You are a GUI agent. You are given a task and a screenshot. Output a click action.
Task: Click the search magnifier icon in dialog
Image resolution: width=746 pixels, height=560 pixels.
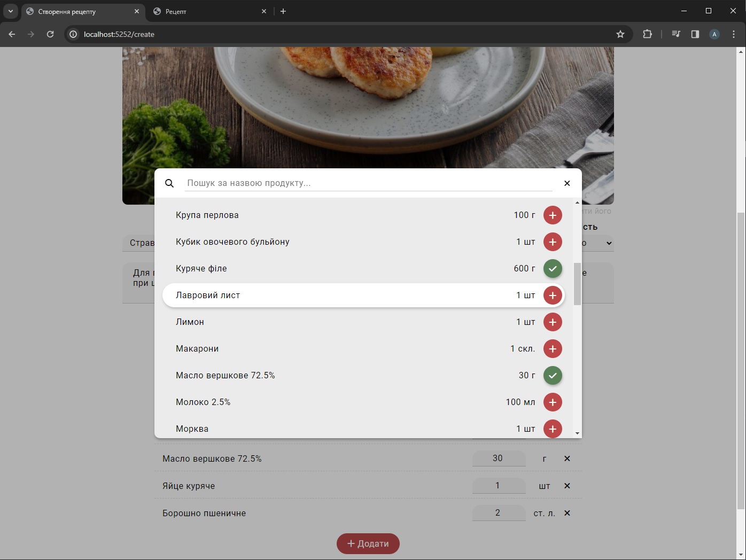(169, 183)
